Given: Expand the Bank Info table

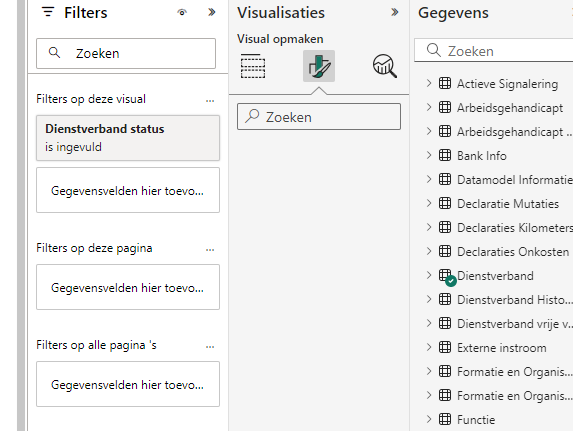Looking at the screenshot, I should coord(429,155).
